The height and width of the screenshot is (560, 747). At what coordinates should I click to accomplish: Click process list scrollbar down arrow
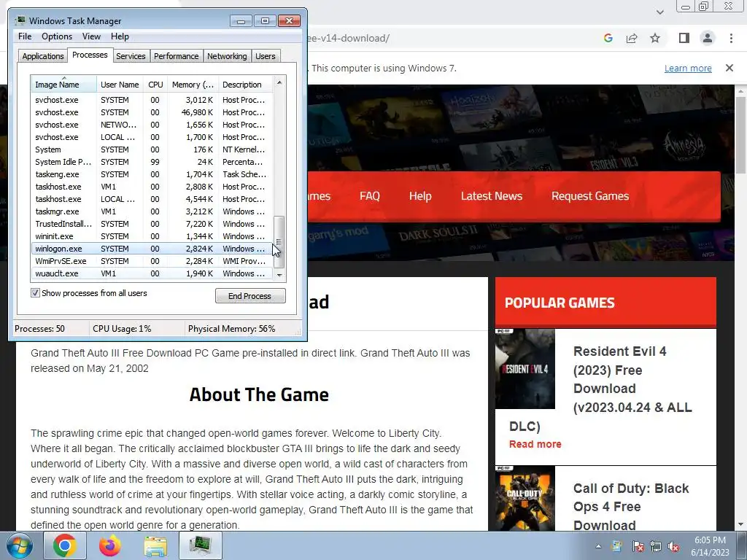point(279,274)
